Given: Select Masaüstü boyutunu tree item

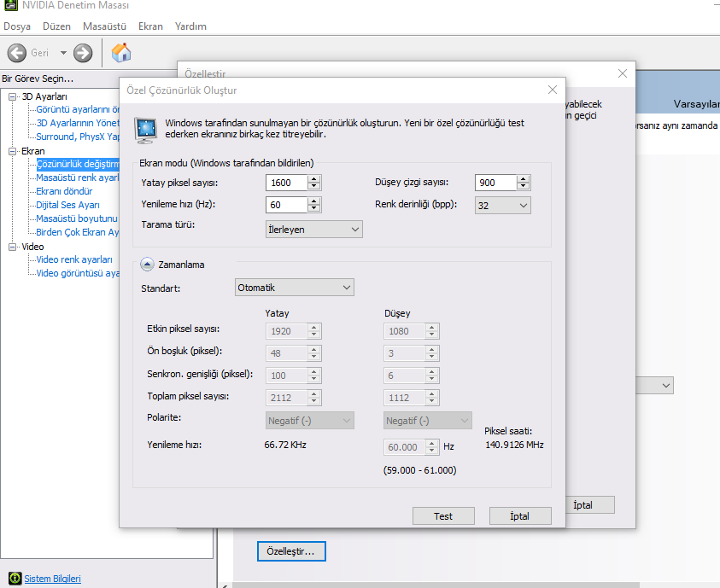Looking at the screenshot, I should click(77, 218).
